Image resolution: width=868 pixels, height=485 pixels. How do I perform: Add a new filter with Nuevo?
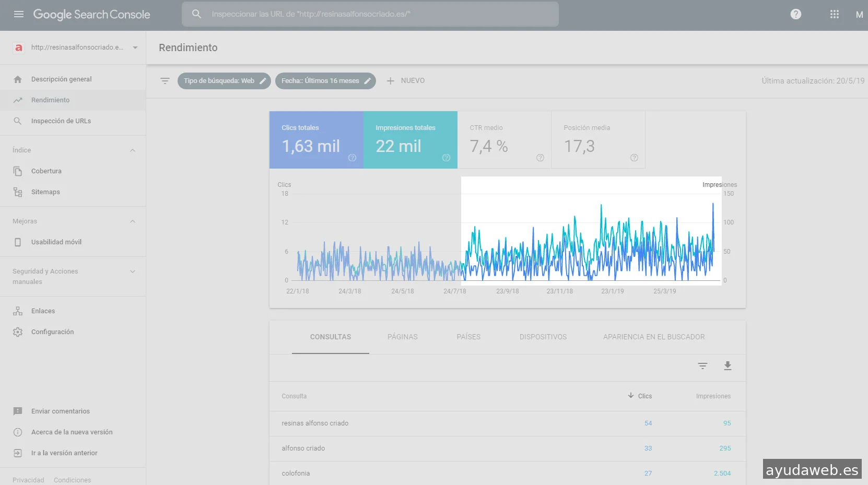[x=406, y=81]
